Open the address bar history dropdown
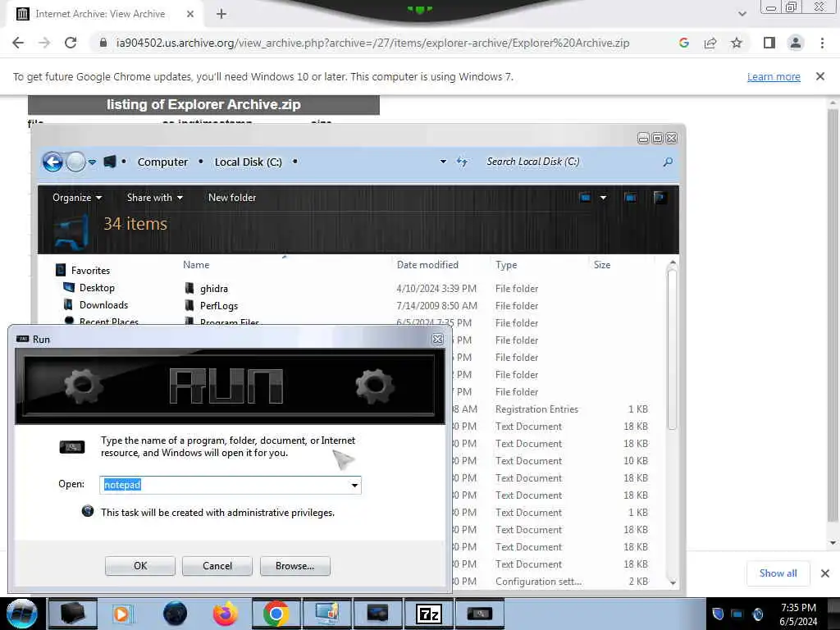 click(443, 162)
